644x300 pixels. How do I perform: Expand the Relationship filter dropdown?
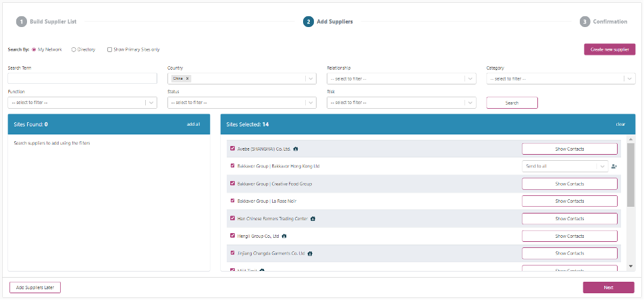point(401,78)
